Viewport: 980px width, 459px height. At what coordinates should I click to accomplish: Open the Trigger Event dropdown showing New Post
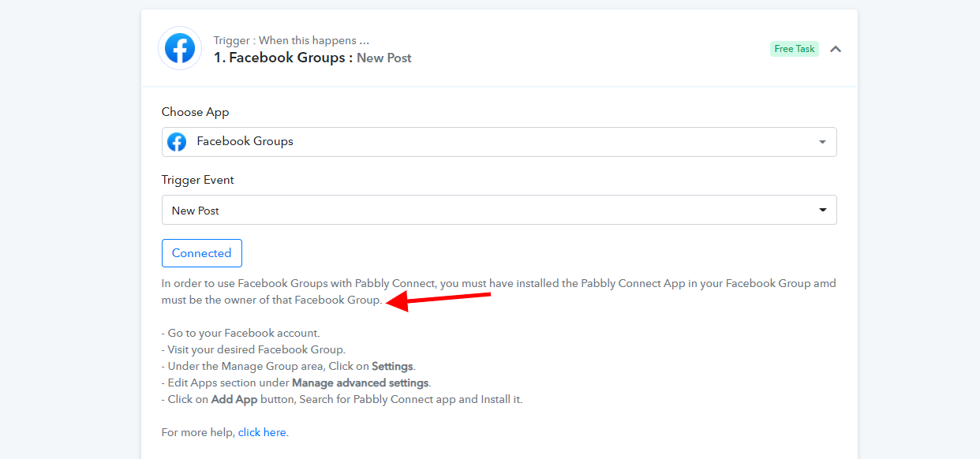click(x=499, y=211)
